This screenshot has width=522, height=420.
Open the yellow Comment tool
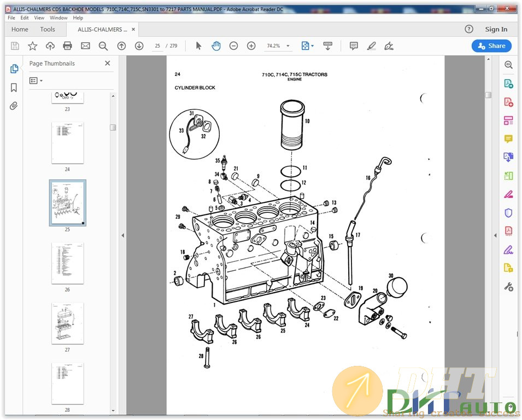click(508, 138)
